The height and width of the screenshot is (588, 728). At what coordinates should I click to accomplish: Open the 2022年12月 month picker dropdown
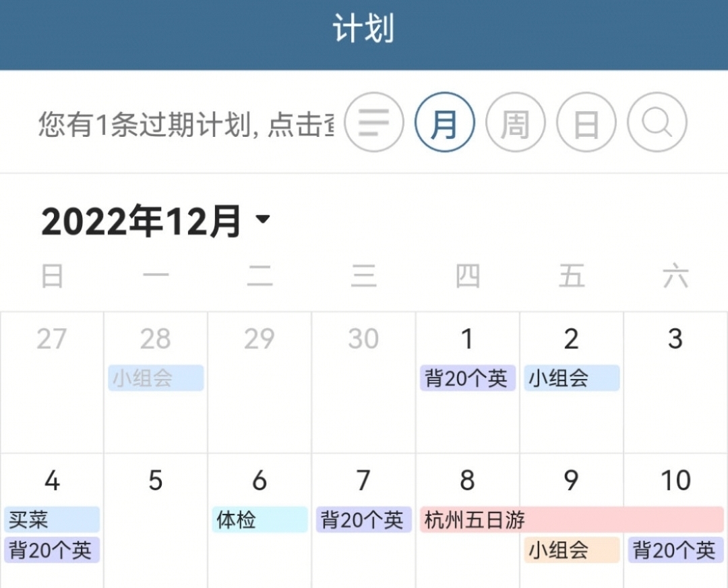click(x=155, y=218)
